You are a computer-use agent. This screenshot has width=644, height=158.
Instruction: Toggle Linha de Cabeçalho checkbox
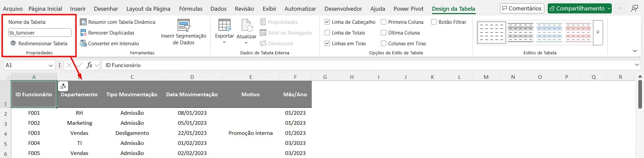327,22
